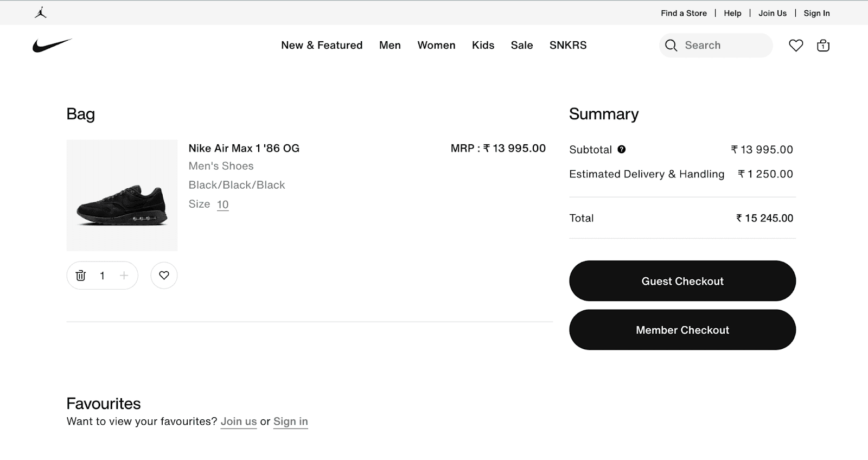Open Nike Air Max 1 '86 OG title
Viewport: 868px width, 460px height.
tap(244, 148)
